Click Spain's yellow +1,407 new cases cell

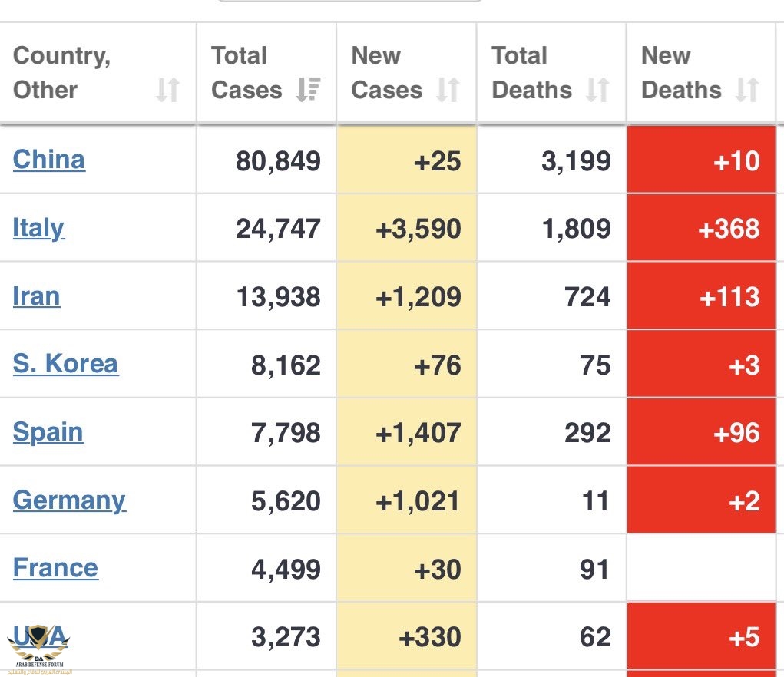coord(418,433)
